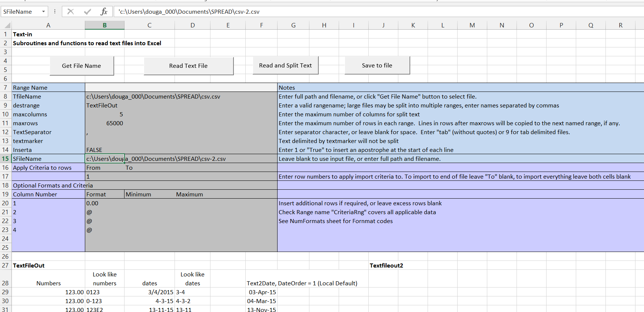Select column K header
This screenshot has height=312, width=644.
(413, 25)
